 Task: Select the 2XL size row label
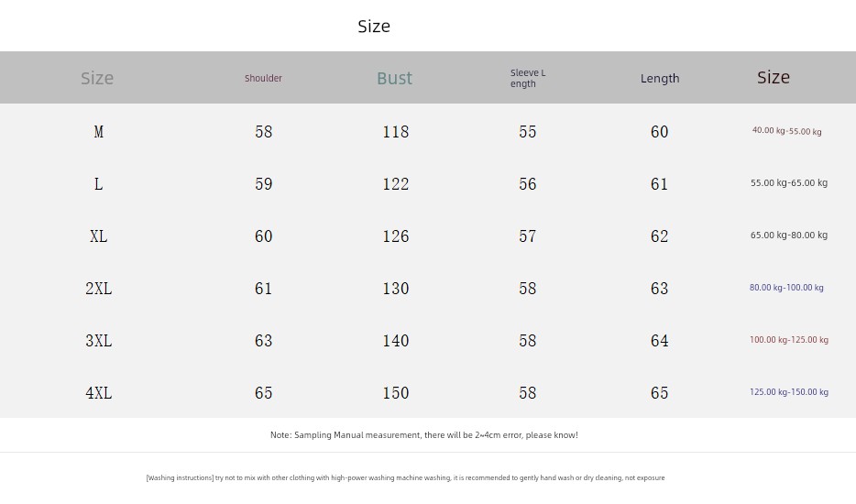point(98,289)
